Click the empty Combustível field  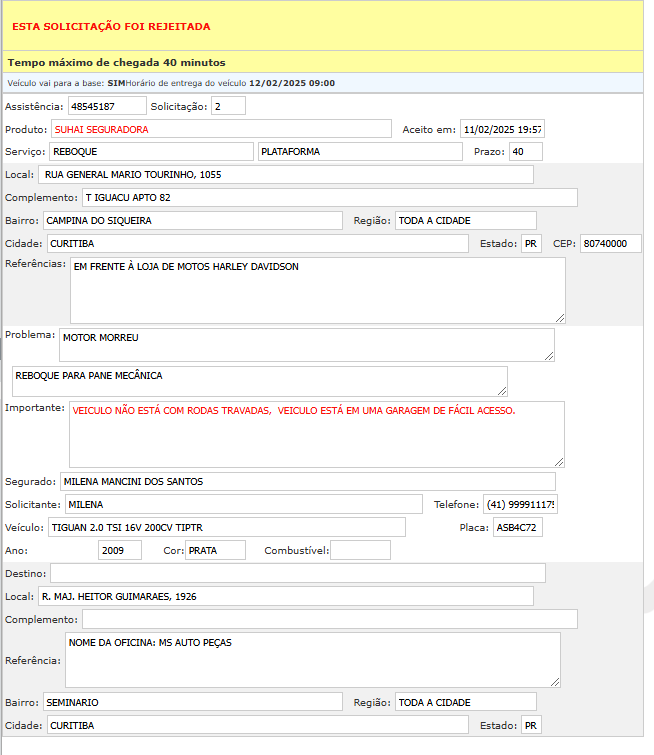(x=360, y=550)
